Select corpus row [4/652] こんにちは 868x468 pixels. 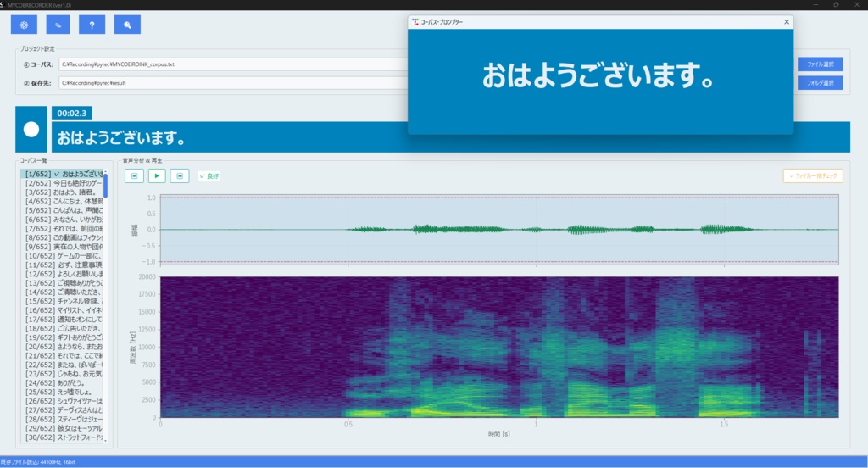pos(62,201)
